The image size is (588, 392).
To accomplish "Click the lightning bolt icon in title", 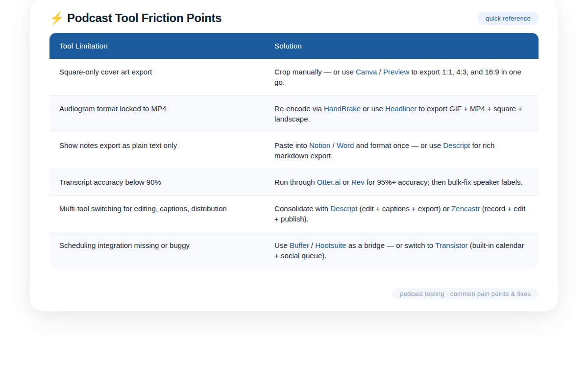I will pyautogui.click(x=56, y=18).
